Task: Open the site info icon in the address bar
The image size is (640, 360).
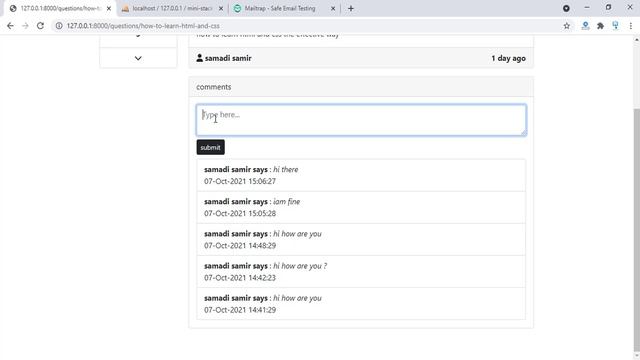Action: (x=59, y=26)
